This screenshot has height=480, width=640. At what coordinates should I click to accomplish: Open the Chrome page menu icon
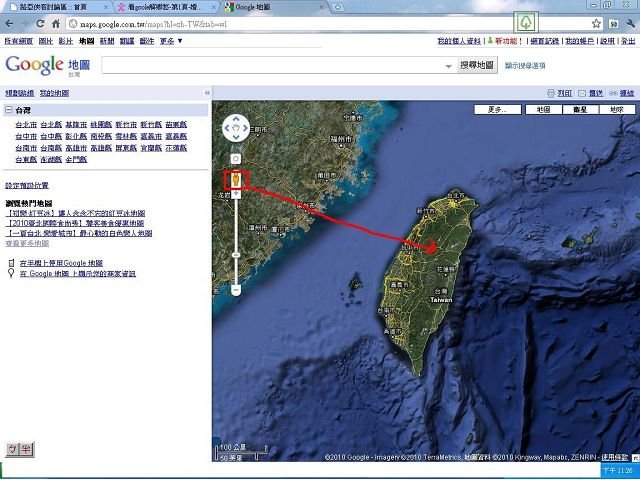pyautogui.click(x=613, y=24)
